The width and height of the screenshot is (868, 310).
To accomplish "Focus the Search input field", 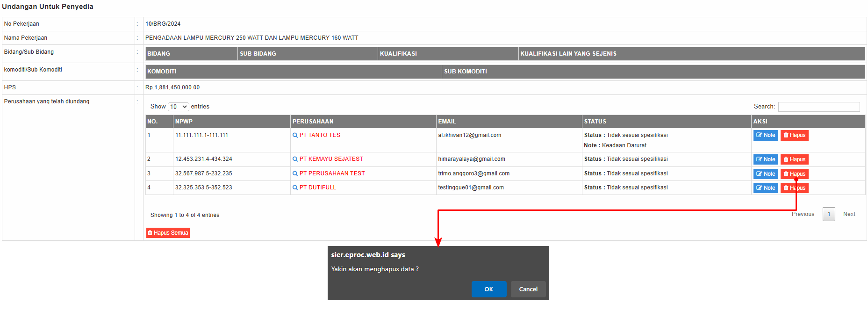I will (818, 107).
